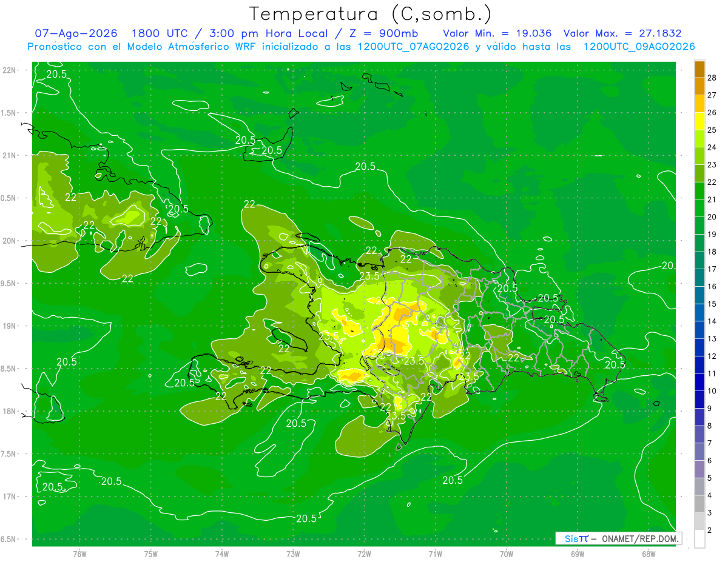The height and width of the screenshot is (562, 728).
Task: Click the '18N' latitude axis label
Action: pos(10,411)
